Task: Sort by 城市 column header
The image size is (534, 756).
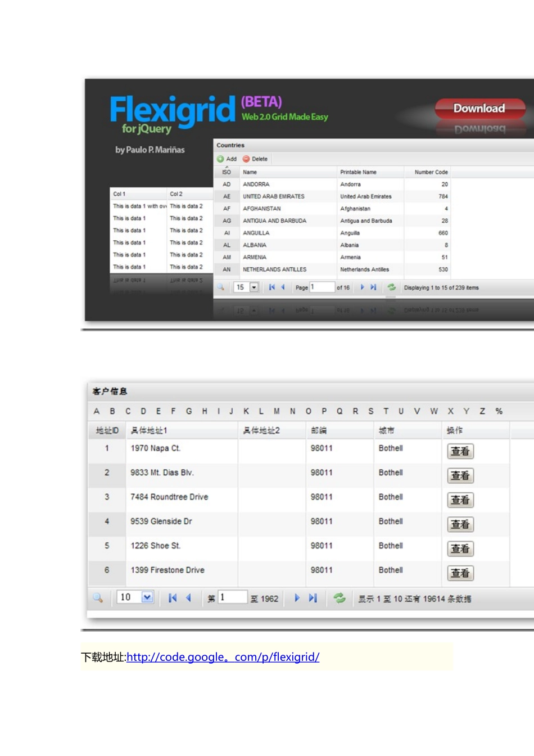Action: tap(408, 430)
